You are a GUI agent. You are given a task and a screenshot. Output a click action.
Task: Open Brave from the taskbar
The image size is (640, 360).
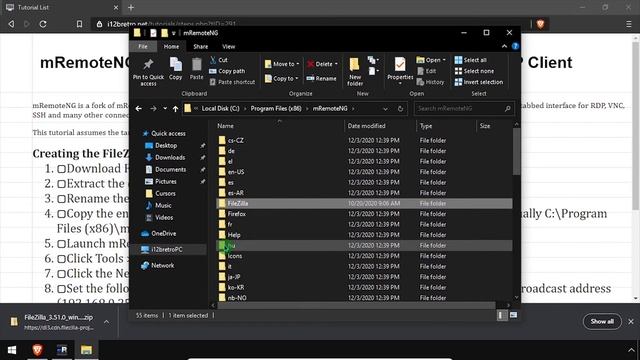pos(37,350)
